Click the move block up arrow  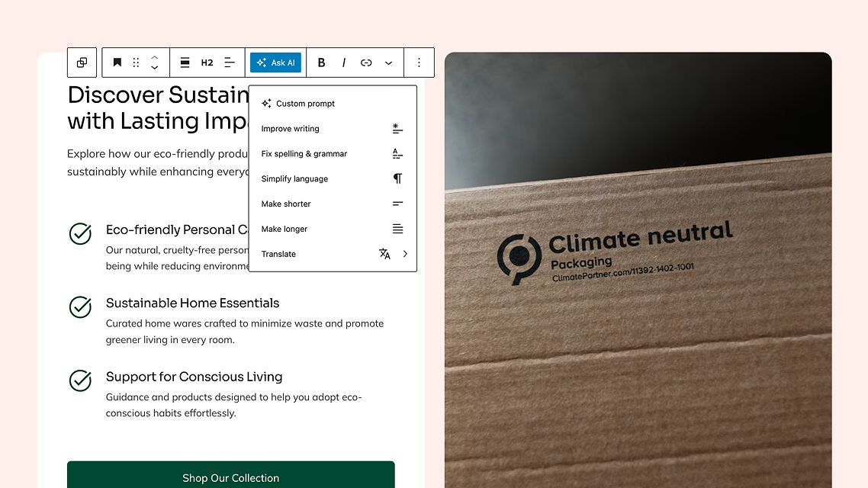tap(155, 57)
